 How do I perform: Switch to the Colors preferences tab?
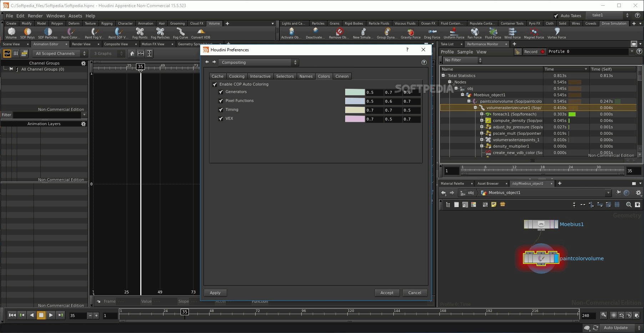pos(324,76)
